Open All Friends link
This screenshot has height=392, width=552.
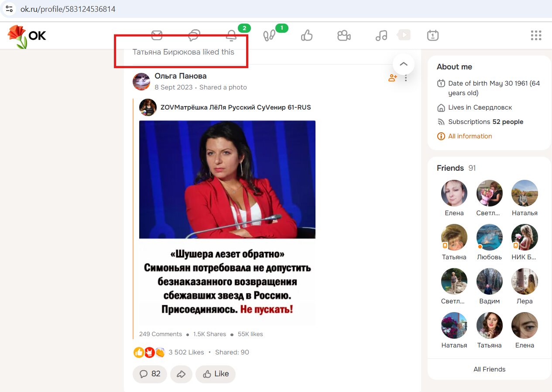(x=490, y=369)
